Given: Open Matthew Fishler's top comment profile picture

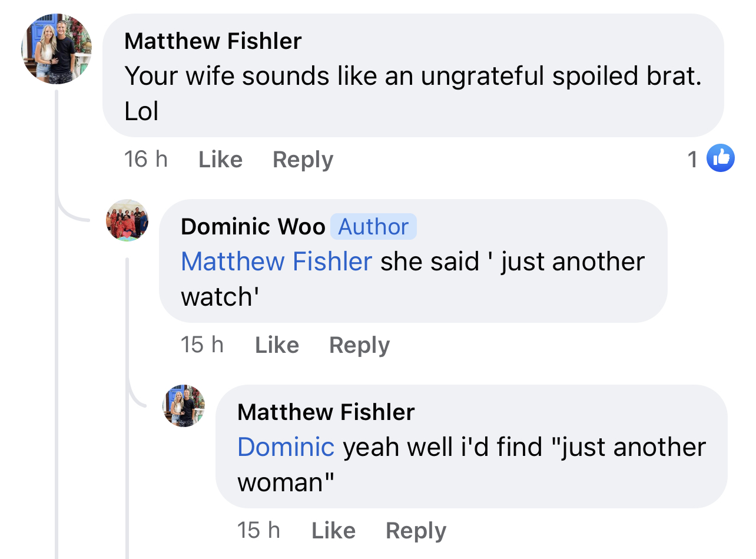Looking at the screenshot, I should click(x=57, y=49).
